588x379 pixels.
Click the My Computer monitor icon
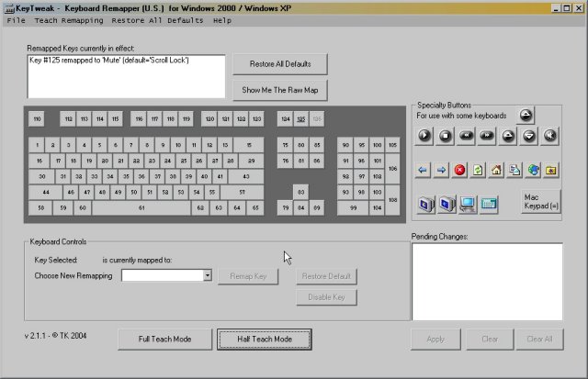pos(468,204)
